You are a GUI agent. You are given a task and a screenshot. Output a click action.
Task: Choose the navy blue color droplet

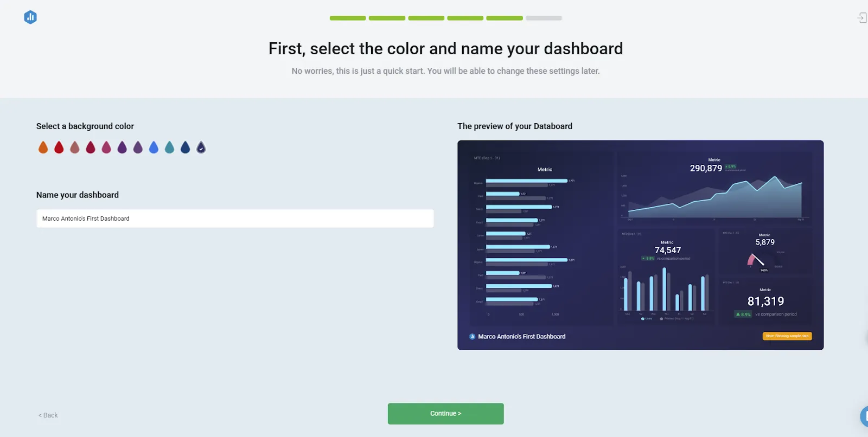pos(184,146)
